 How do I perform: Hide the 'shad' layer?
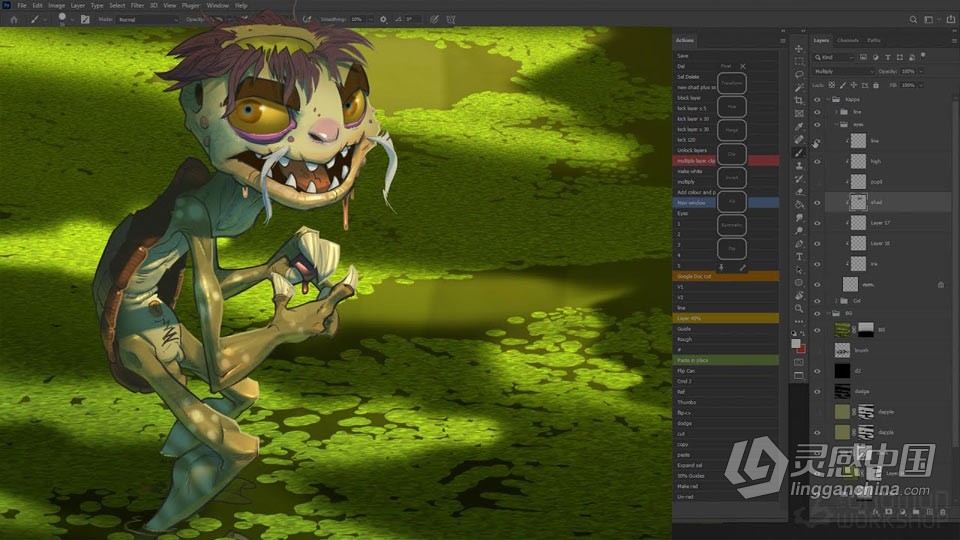click(x=817, y=203)
